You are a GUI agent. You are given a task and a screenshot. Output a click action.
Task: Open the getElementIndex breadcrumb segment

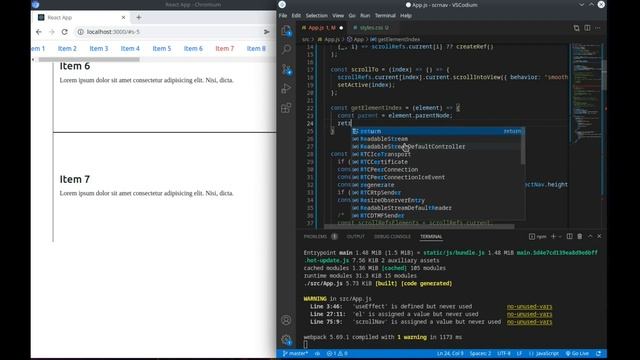(x=396, y=40)
